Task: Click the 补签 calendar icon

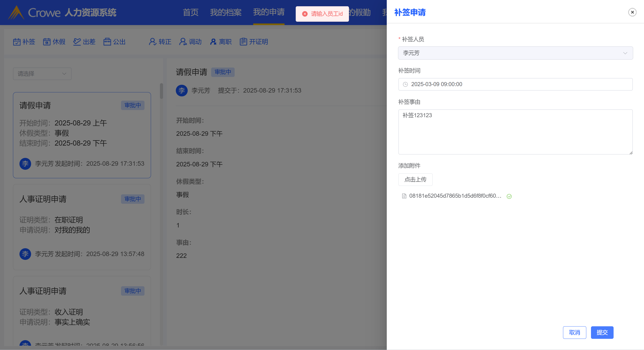Action: click(17, 42)
